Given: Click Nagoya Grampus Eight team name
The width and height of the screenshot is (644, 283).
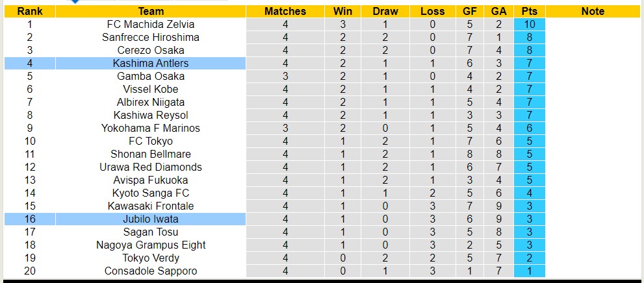Looking at the screenshot, I should (x=151, y=245).
